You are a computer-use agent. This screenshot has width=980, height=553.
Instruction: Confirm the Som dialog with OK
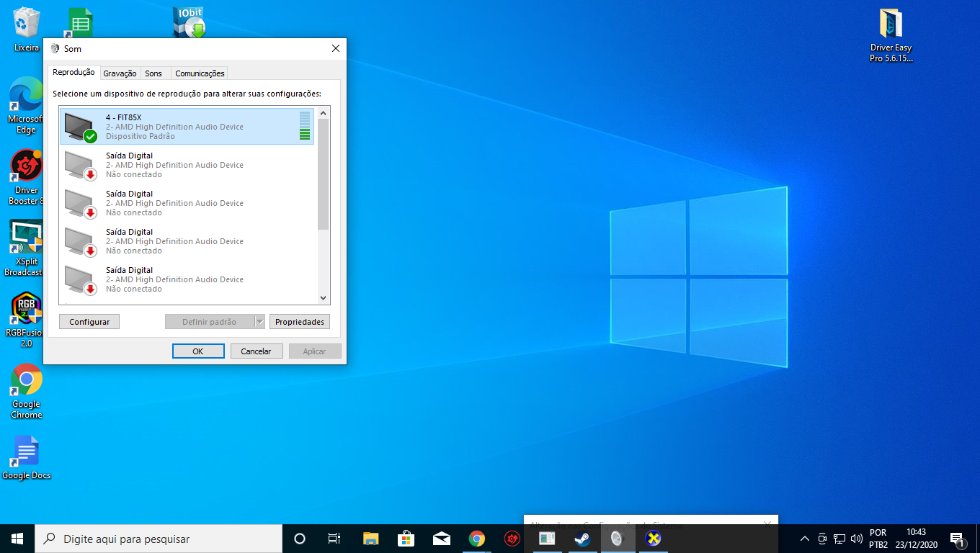198,351
